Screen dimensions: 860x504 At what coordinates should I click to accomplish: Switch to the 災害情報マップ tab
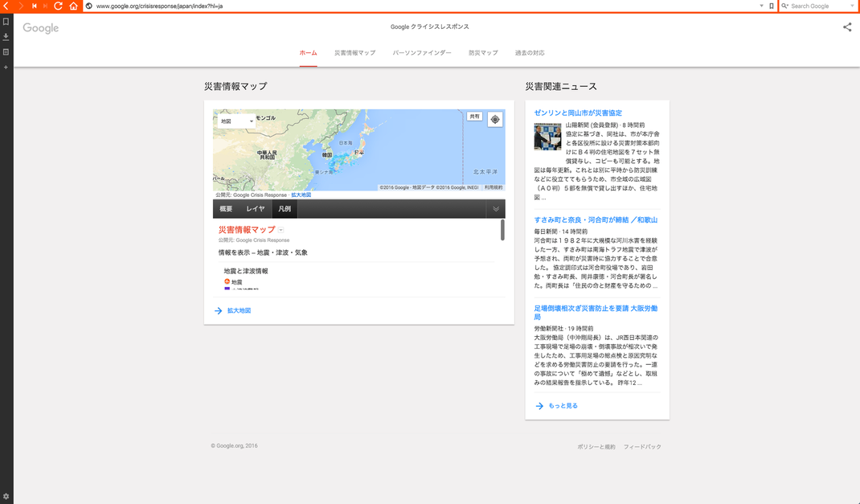click(355, 52)
